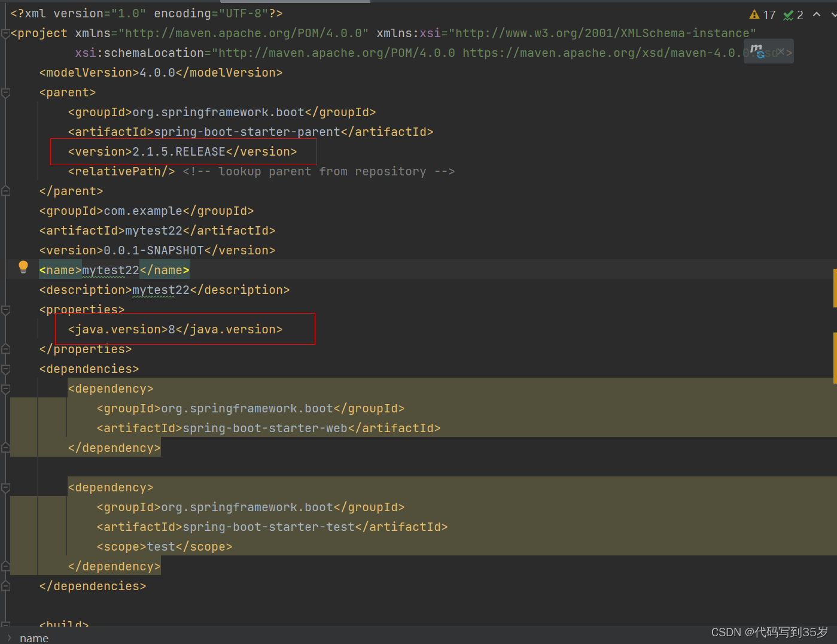This screenshot has width=837, height=644.
Task: Collapse the project tag fold marker
Action: [x=5, y=34]
